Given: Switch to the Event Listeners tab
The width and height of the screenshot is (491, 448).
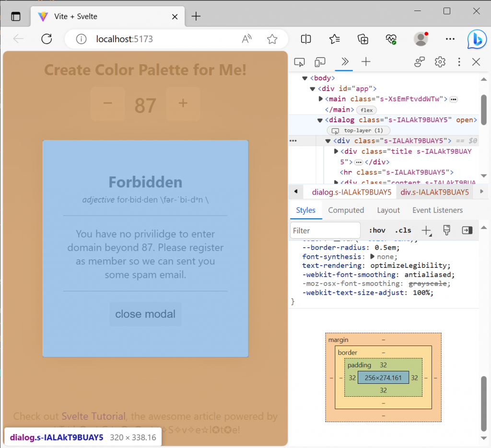Looking at the screenshot, I should [437, 210].
